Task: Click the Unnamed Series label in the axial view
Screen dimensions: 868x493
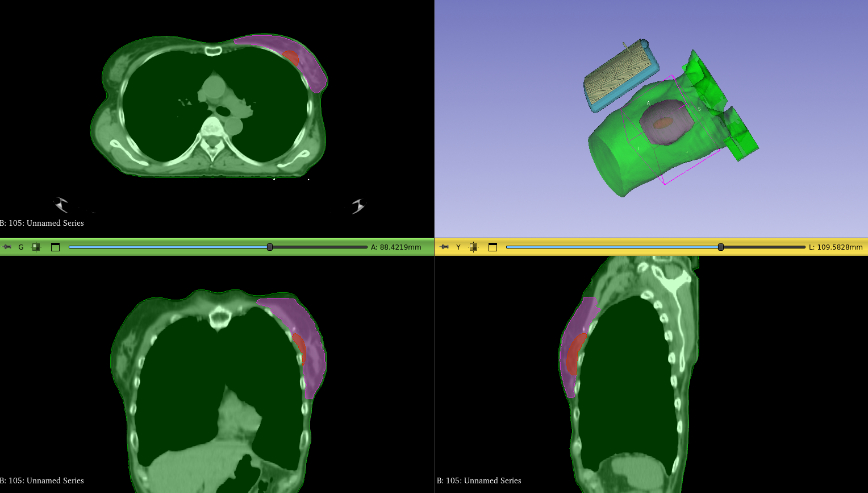Action: click(42, 223)
